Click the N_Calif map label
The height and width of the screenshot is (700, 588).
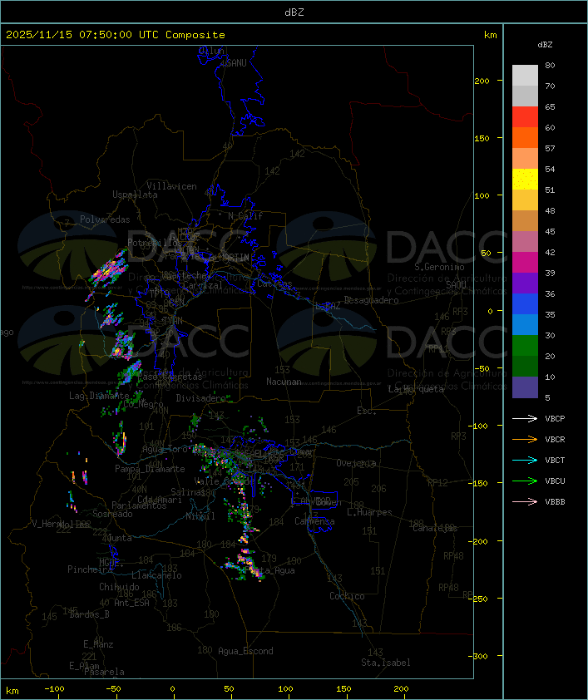point(245,216)
